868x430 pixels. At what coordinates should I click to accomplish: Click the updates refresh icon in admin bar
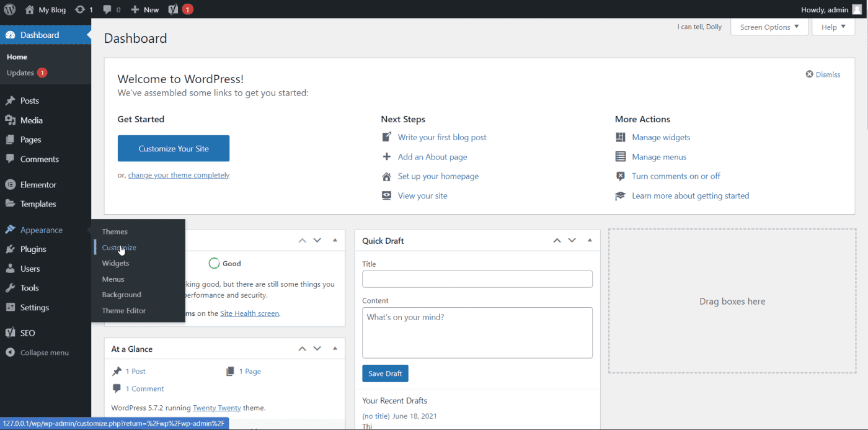[x=80, y=9]
